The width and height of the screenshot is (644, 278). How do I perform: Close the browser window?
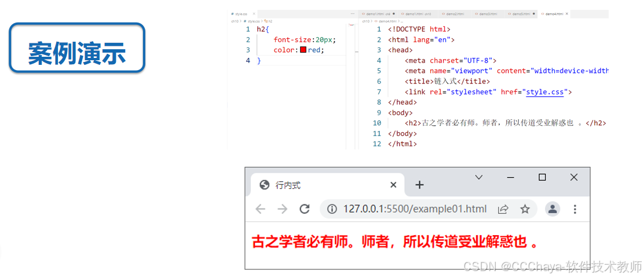[x=574, y=177]
